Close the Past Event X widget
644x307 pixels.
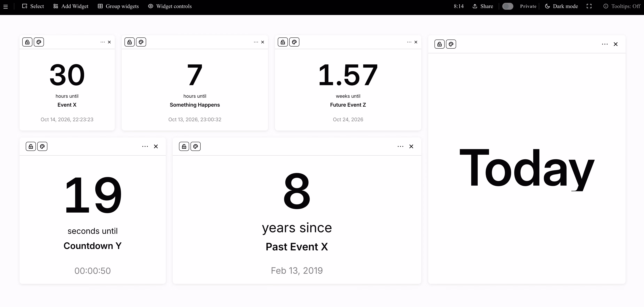[411, 146]
